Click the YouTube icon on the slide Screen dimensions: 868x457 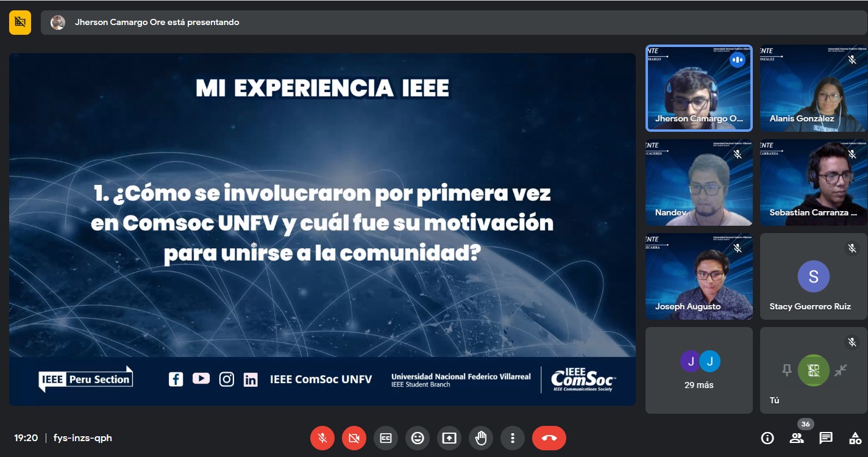pos(201,378)
